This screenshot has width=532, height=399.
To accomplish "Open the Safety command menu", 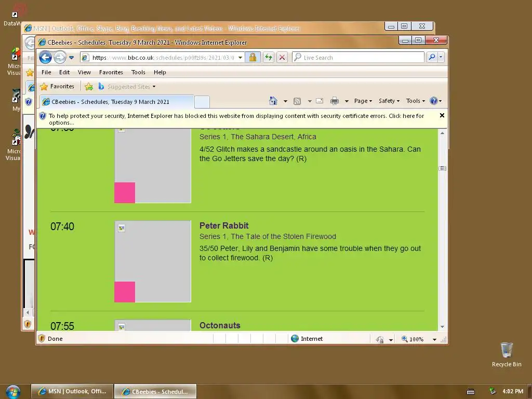I will tap(389, 101).
